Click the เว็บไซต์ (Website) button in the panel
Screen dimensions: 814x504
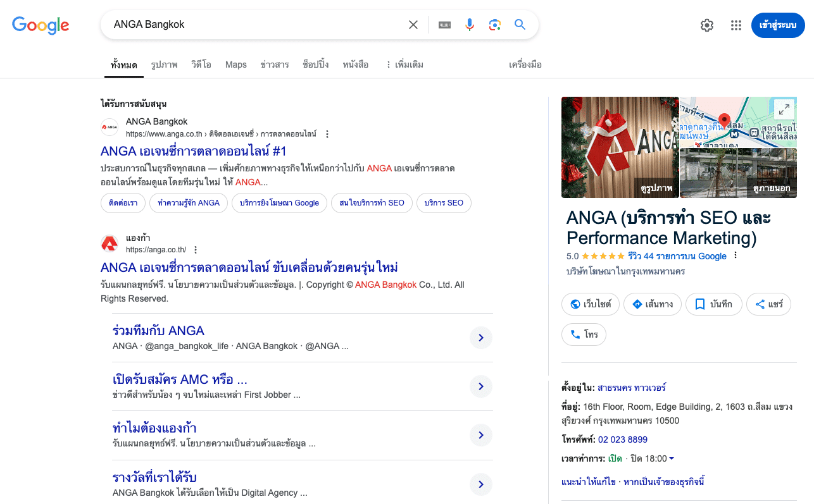tap(589, 304)
